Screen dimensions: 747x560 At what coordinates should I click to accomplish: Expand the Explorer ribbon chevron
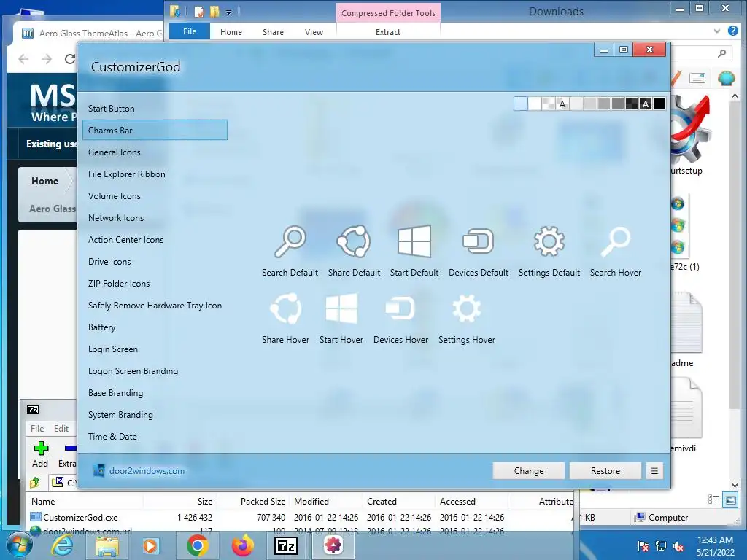click(717, 31)
